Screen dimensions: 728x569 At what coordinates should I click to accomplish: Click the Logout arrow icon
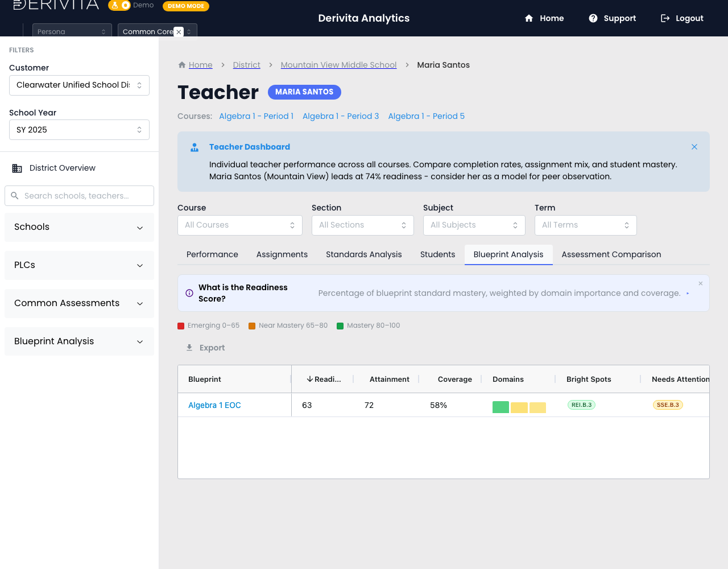(x=665, y=18)
